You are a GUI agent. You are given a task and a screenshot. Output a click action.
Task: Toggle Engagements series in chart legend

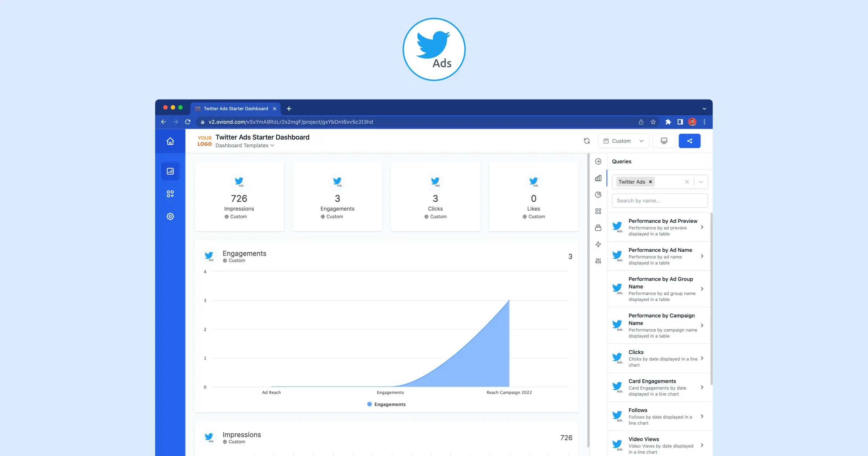(386, 404)
